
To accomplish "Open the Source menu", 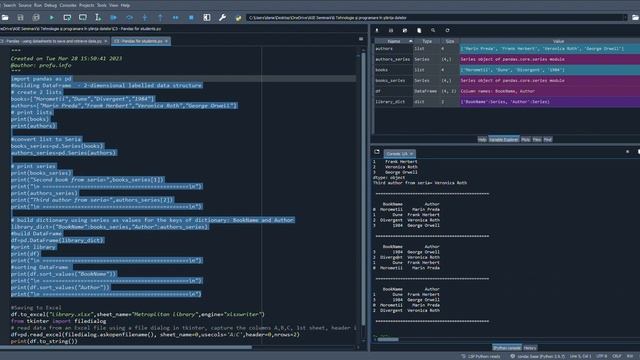I will [x=25, y=5].
